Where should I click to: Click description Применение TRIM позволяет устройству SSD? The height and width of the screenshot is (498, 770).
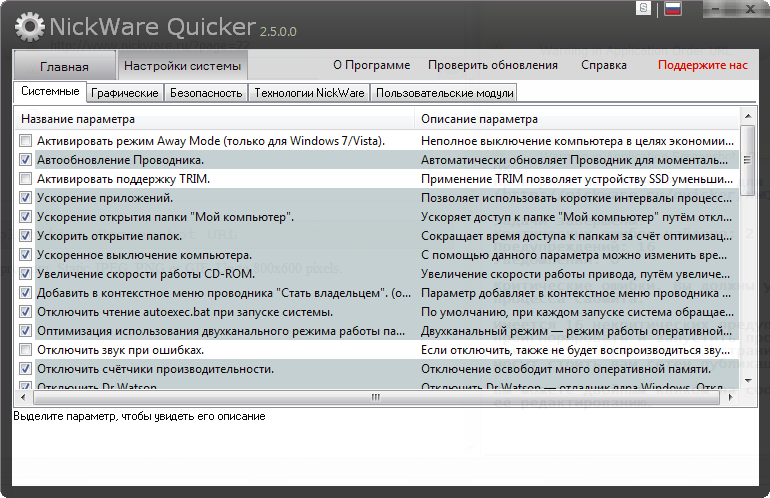click(x=577, y=179)
